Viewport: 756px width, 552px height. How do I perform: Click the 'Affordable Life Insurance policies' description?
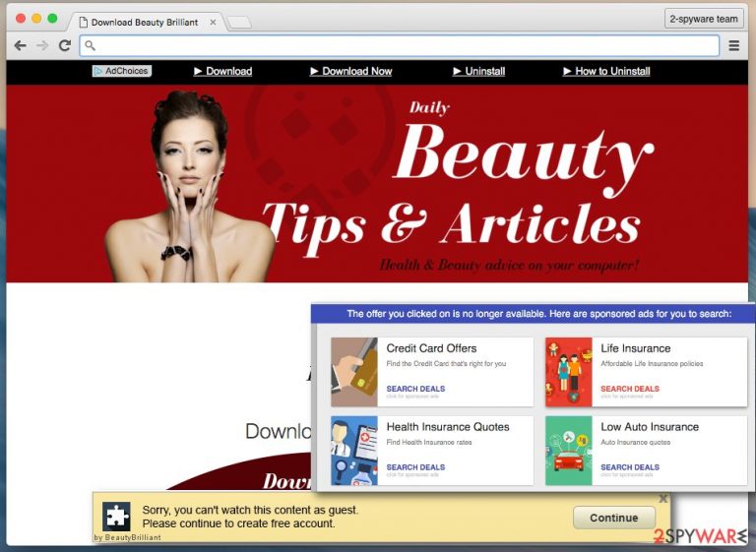click(652, 364)
